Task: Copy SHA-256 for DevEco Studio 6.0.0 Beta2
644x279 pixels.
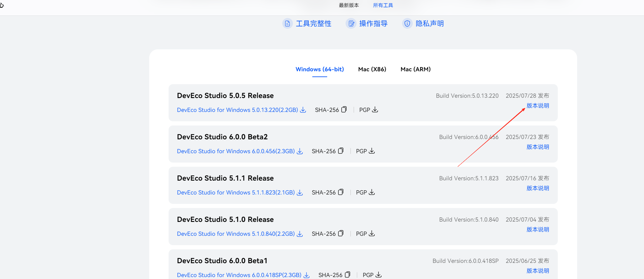Action: click(341, 151)
